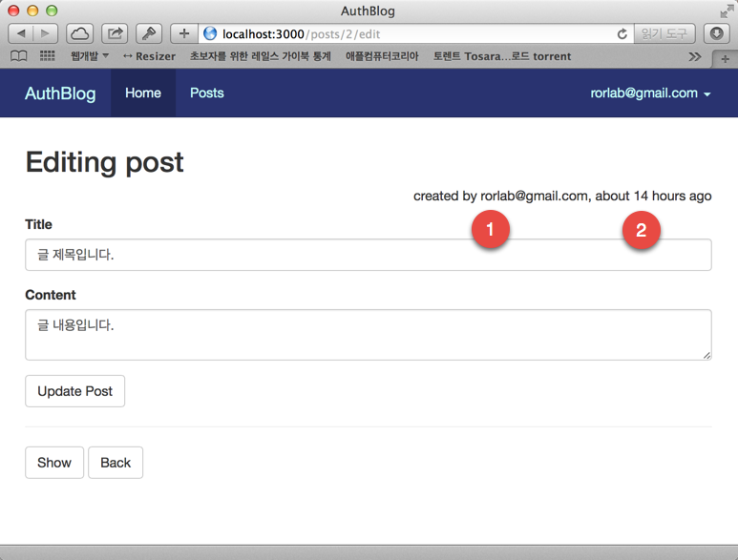Click the Share toolbar icon

[115, 33]
